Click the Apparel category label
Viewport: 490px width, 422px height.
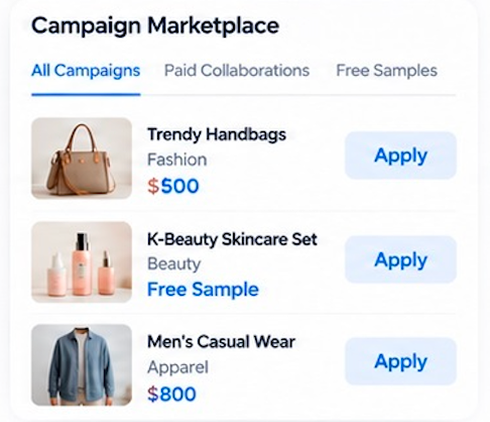point(178,367)
